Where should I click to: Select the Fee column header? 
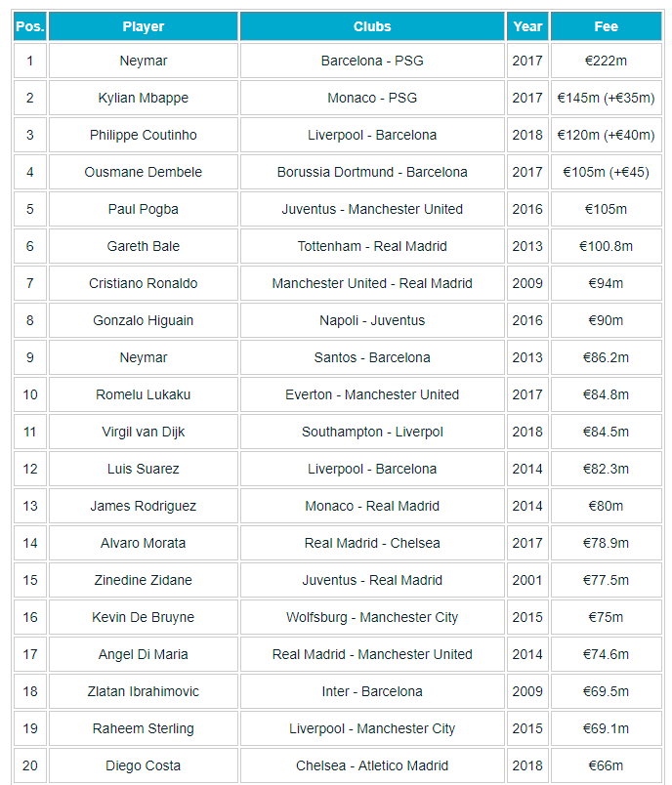pos(606,26)
